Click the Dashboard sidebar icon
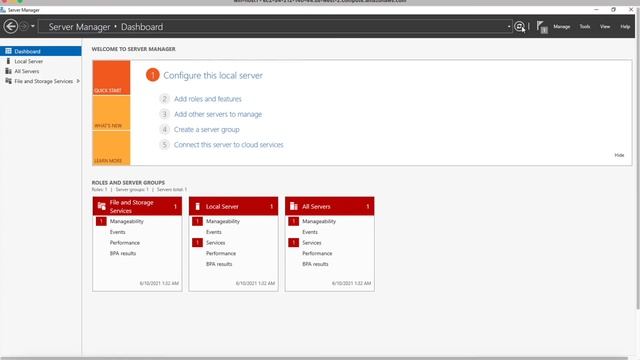This screenshot has width=640, height=360. [x=8, y=51]
